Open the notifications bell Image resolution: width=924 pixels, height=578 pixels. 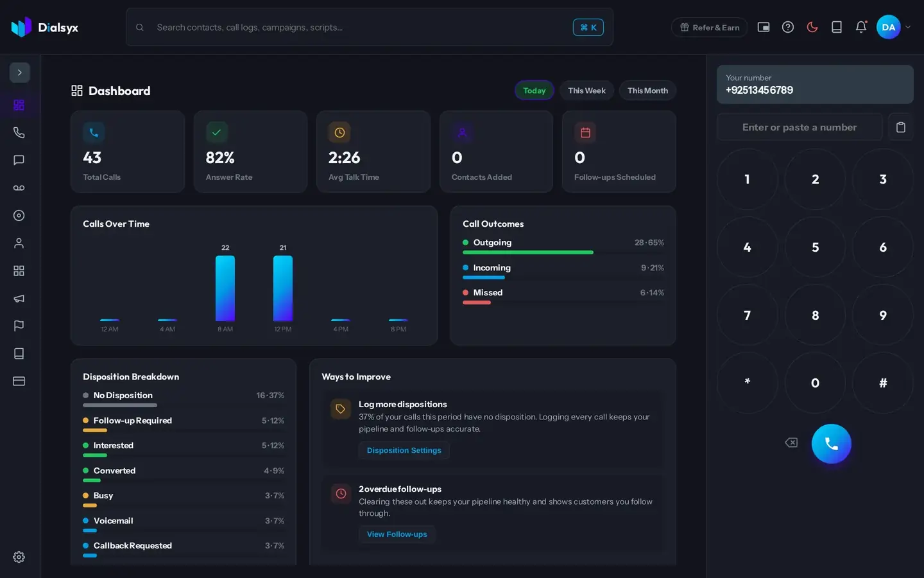click(861, 27)
